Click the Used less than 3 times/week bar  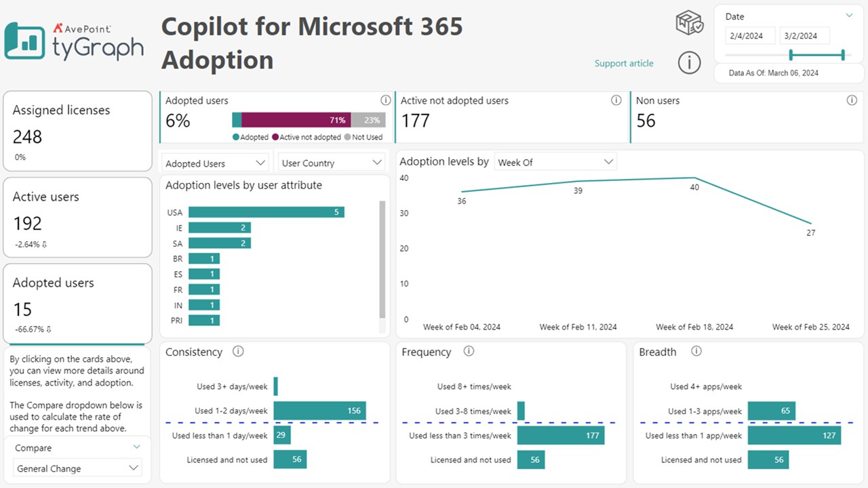[561, 435]
